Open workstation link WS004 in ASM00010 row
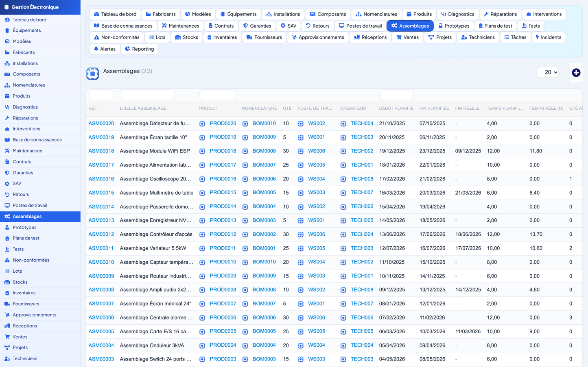This screenshot has width=588, height=367. 317,262
